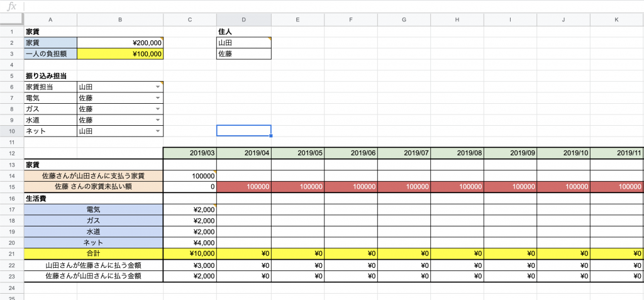Click the blue ネット label cell
644x300 pixels.
94,243
